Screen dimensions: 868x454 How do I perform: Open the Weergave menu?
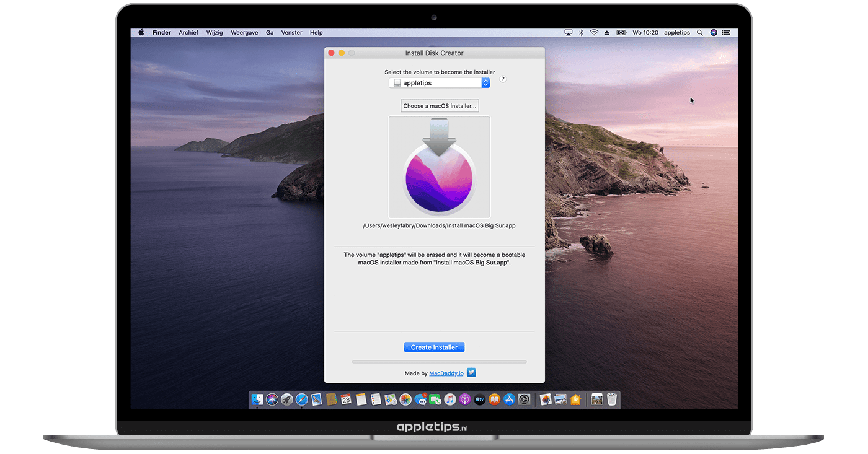point(244,33)
